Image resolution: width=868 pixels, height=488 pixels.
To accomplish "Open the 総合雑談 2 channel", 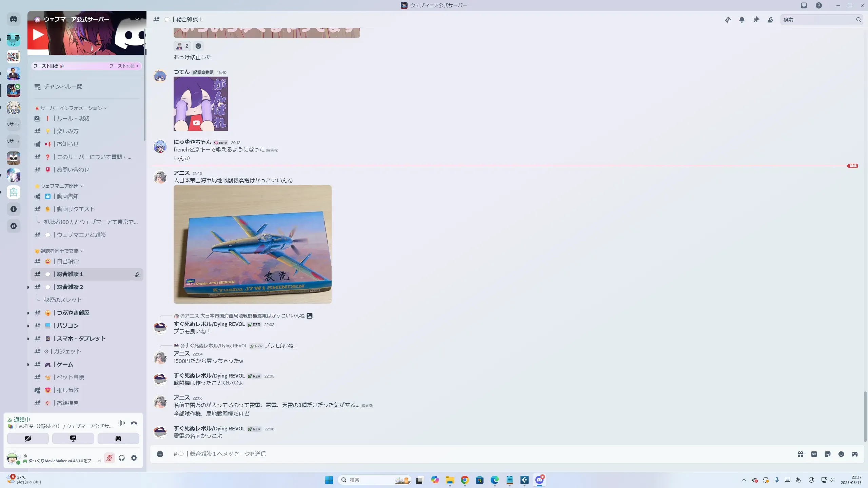I will (70, 287).
